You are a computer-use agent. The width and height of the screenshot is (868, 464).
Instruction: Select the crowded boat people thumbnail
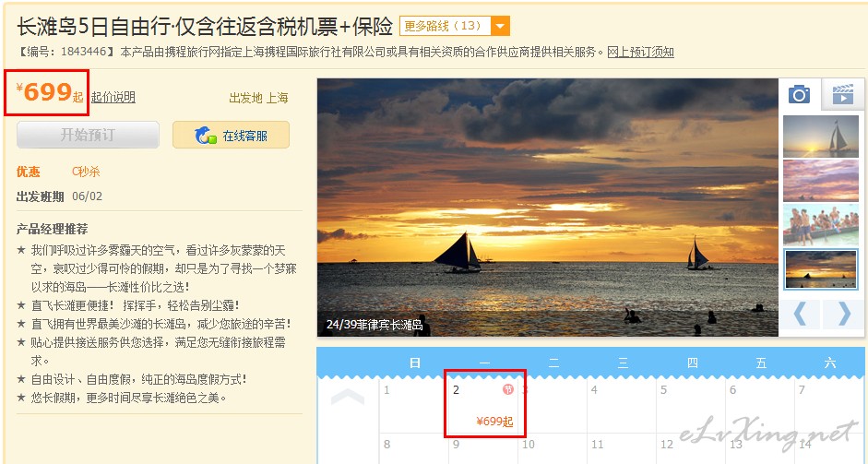(821, 225)
